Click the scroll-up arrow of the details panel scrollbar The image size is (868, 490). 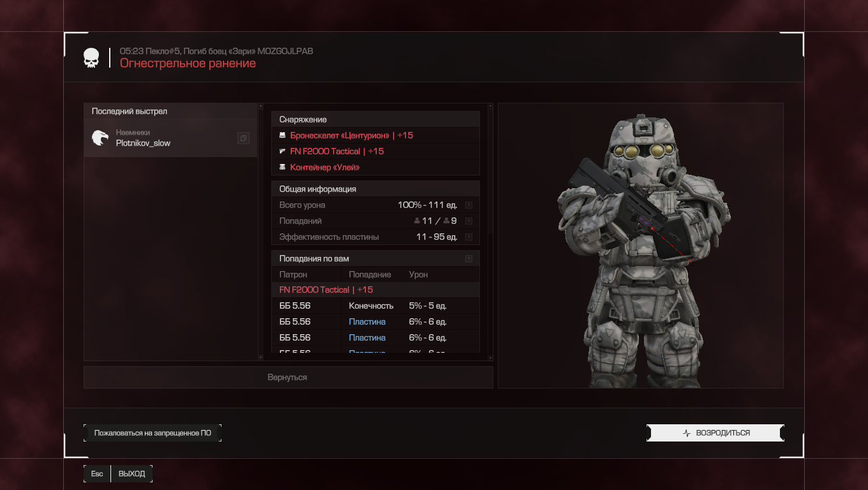(490, 106)
